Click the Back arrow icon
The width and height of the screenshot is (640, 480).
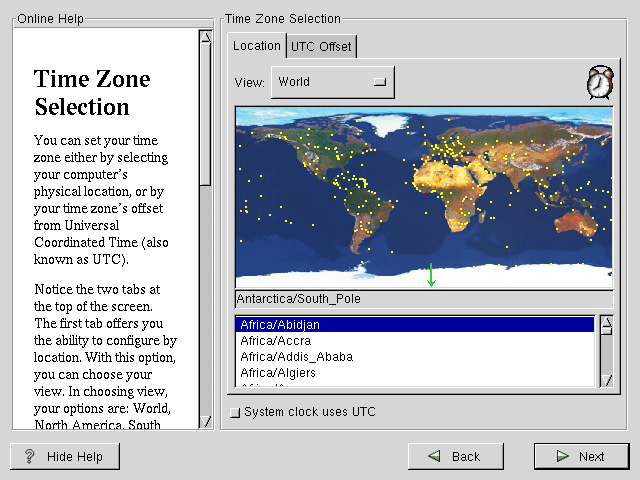(434, 456)
